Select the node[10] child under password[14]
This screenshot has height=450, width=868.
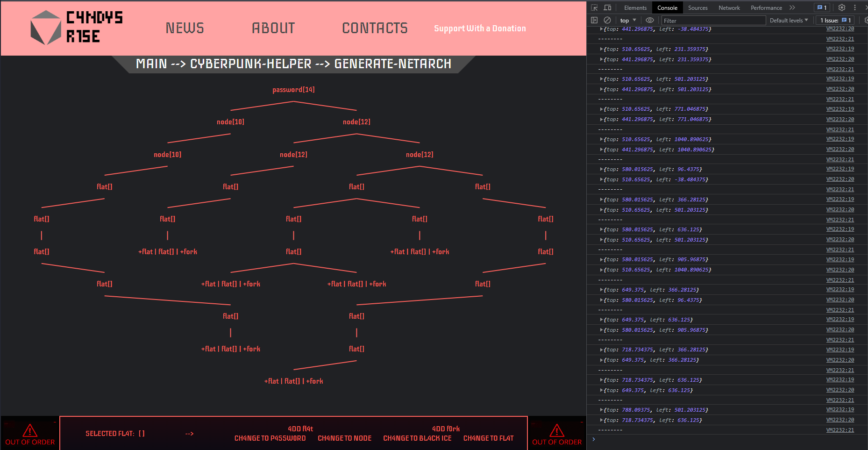point(230,122)
